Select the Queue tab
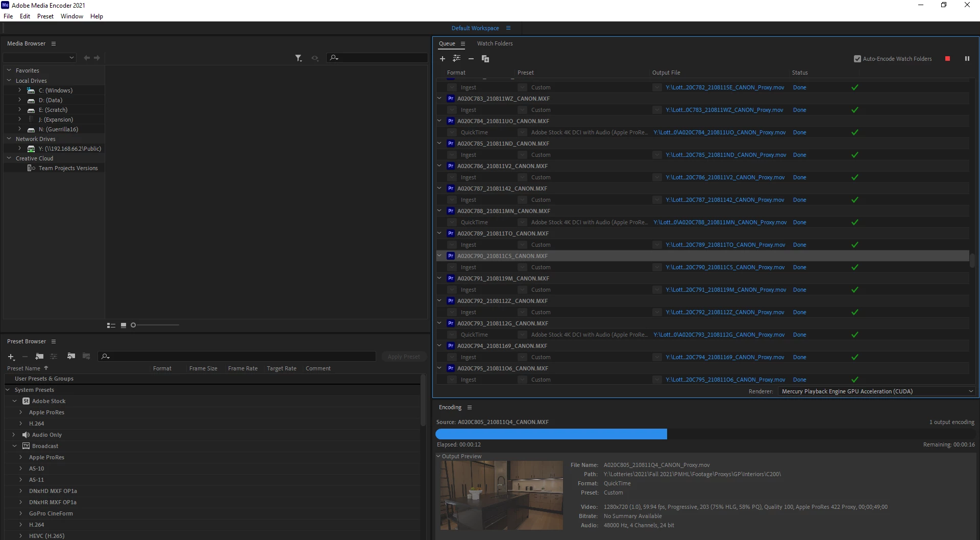Viewport: 980px width, 540px height. [447, 44]
